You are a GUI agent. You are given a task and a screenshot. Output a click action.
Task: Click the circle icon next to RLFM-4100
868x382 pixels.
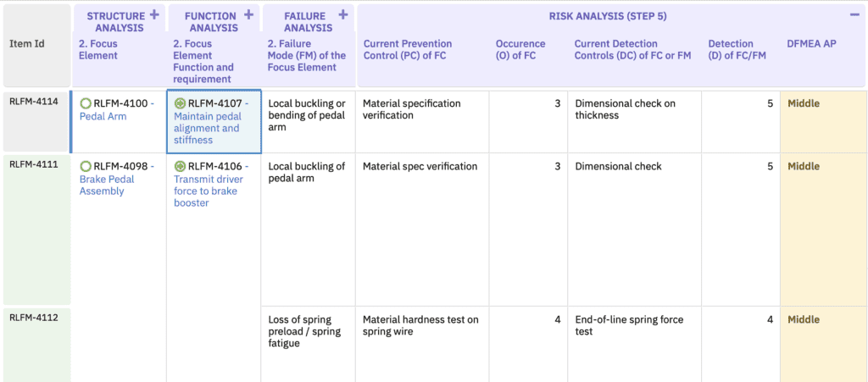86,103
